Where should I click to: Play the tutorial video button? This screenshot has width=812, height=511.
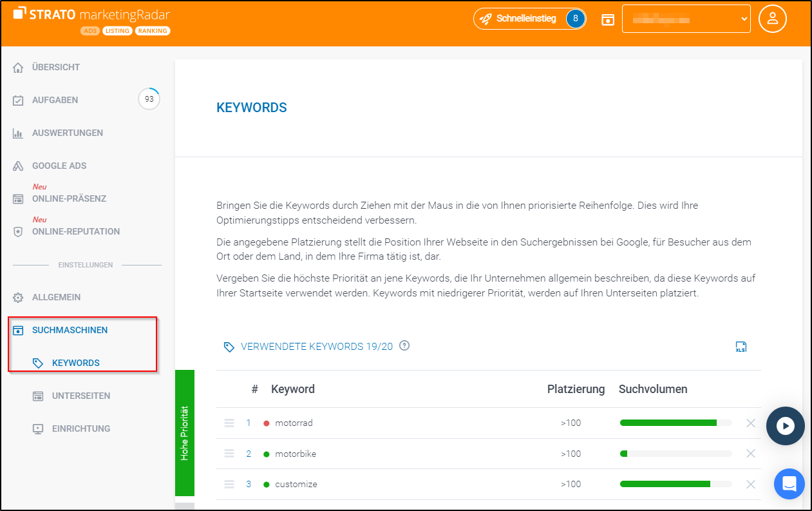[785, 426]
